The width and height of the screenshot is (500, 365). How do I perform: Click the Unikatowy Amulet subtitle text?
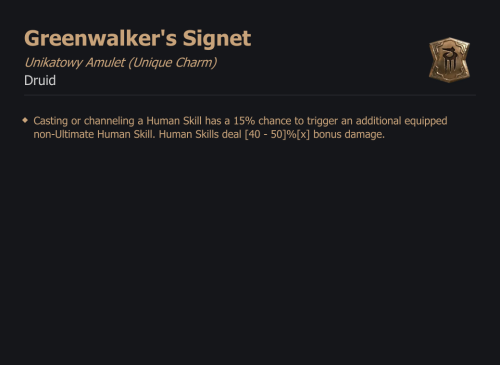coord(75,62)
